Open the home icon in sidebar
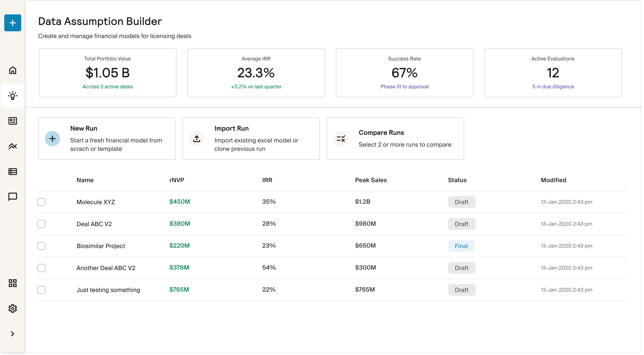 [13, 70]
